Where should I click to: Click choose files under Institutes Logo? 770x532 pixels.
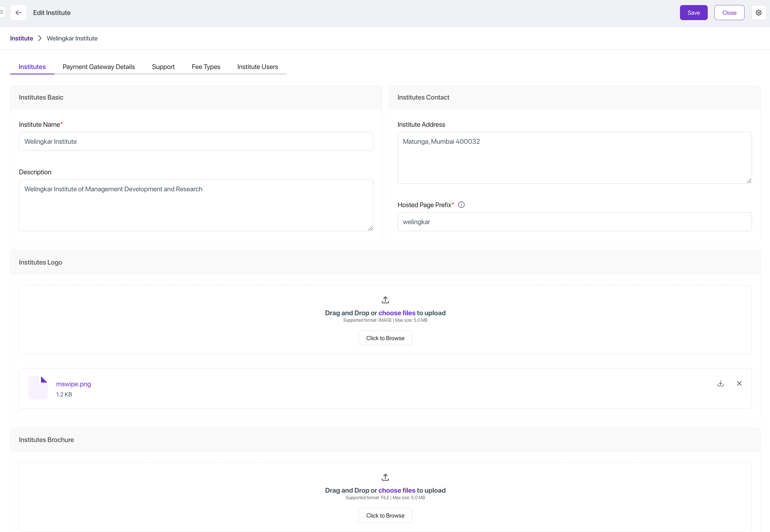click(x=397, y=313)
